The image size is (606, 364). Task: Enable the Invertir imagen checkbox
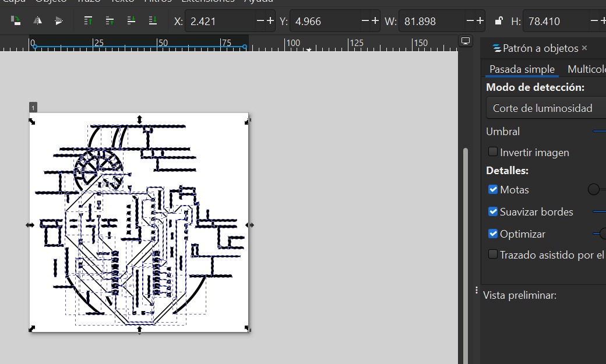click(492, 152)
